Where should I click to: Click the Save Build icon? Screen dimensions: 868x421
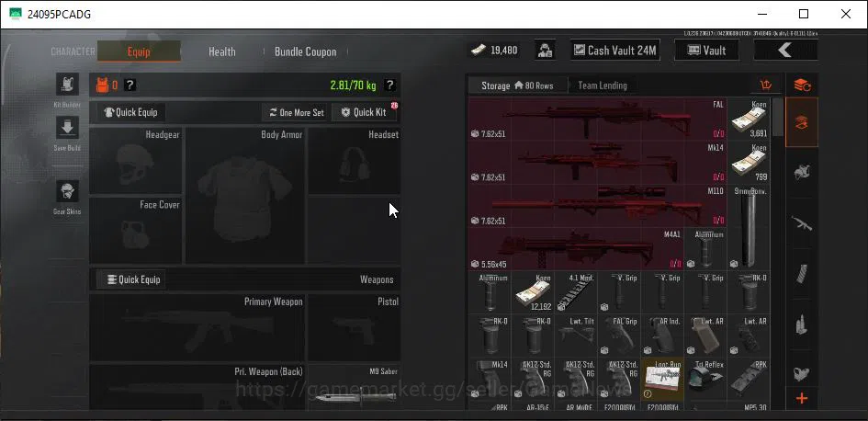point(68,128)
